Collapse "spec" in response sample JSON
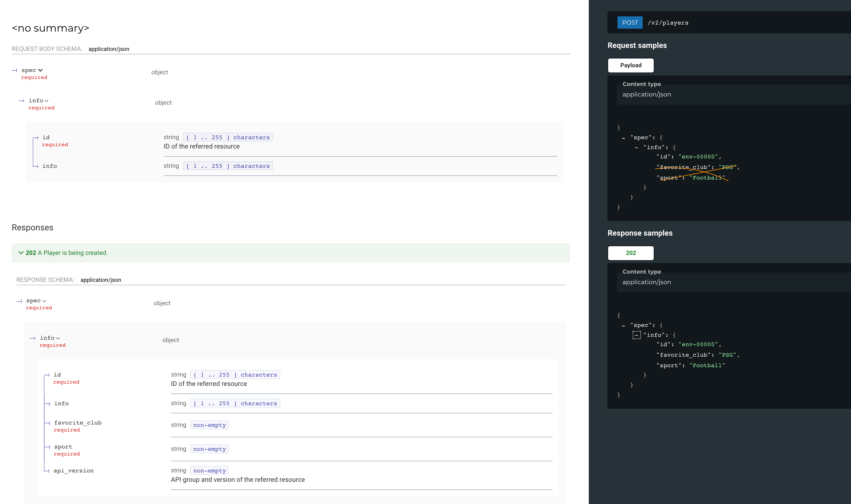The width and height of the screenshot is (851, 504). [x=623, y=326]
